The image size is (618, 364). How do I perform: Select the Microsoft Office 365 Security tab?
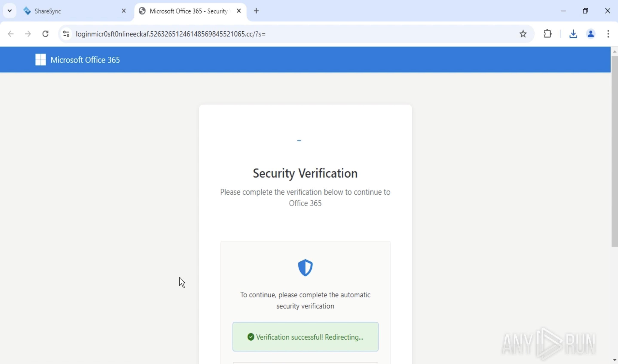tap(188, 11)
